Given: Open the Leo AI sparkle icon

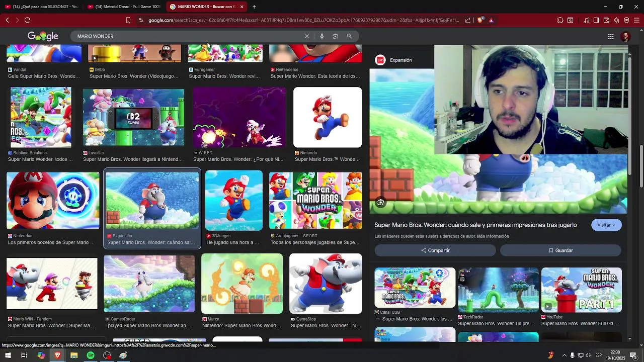Looking at the screenshot, I should 616,20.
